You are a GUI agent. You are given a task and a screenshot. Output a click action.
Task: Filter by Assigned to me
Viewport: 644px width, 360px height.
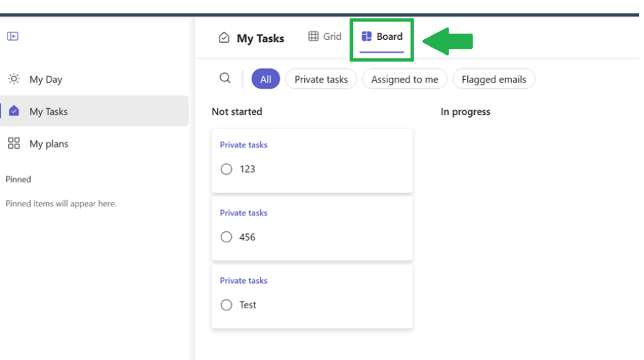pos(405,79)
